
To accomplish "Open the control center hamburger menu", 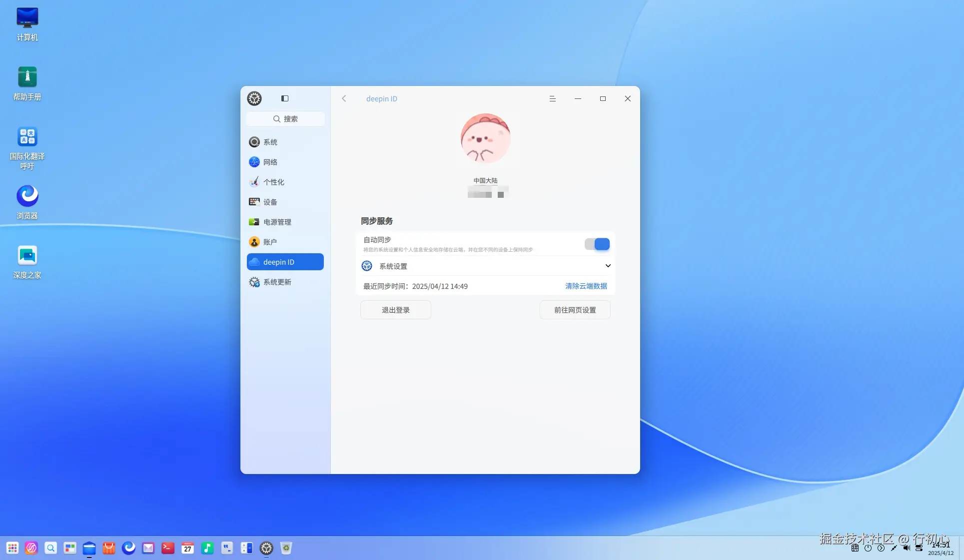I will 552,98.
